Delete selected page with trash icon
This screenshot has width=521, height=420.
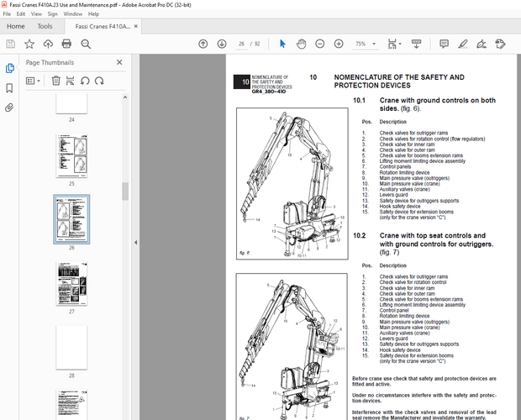(55, 81)
